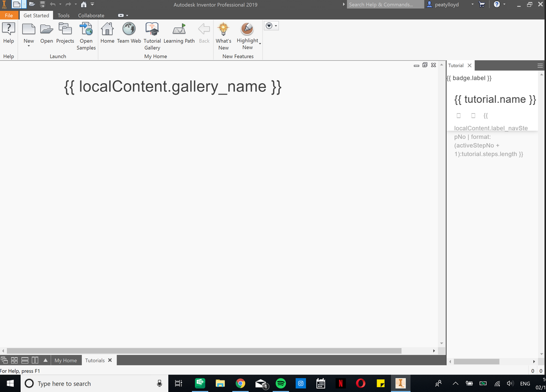Cascade windows using the bottom-bar icon
This screenshot has height=392, width=546.
click(x=4, y=360)
